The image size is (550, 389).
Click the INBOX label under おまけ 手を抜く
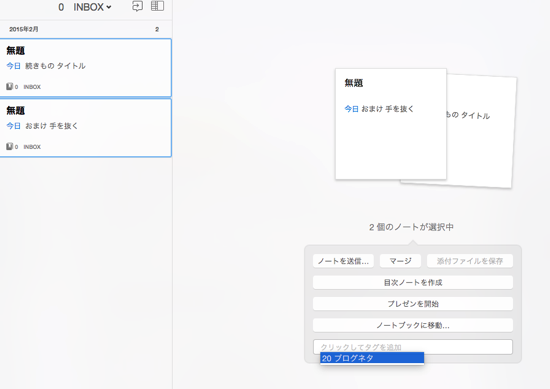(x=32, y=147)
